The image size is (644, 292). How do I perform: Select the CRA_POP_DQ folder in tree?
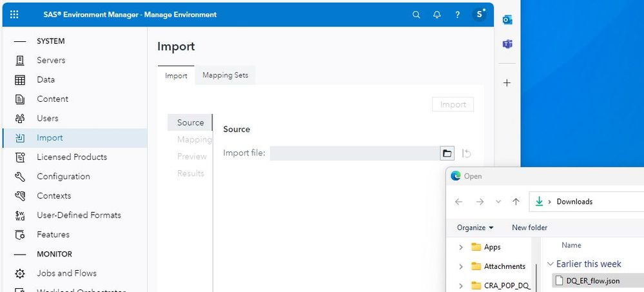pos(507,286)
